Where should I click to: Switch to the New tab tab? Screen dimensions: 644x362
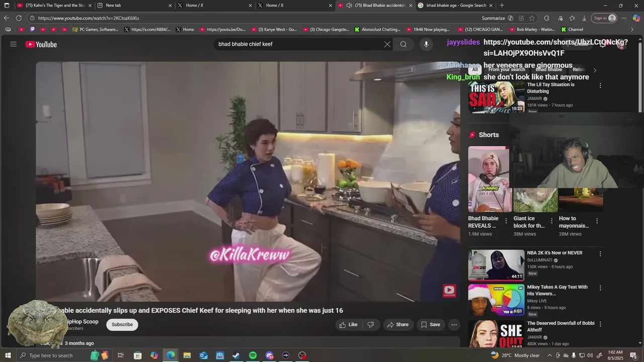point(134,6)
